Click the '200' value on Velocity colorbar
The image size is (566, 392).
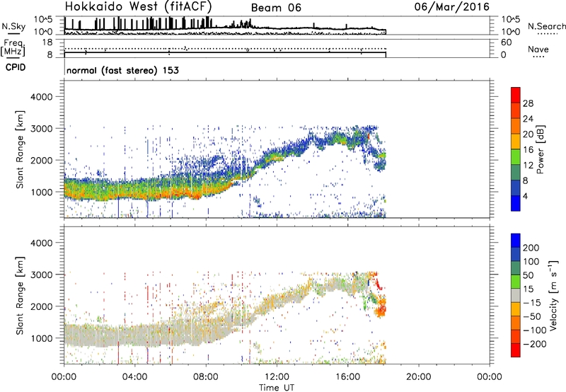(531, 248)
